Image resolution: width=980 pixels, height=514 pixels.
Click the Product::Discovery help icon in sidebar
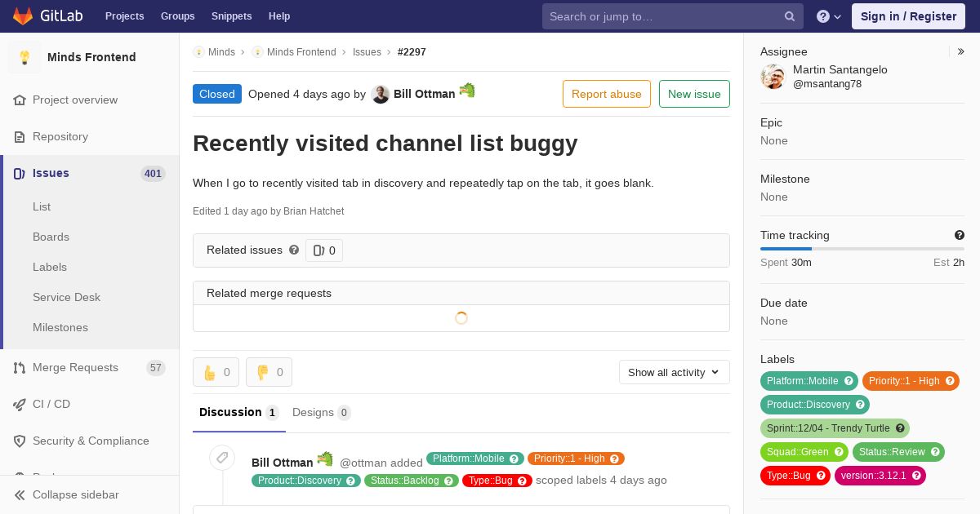[860, 405]
